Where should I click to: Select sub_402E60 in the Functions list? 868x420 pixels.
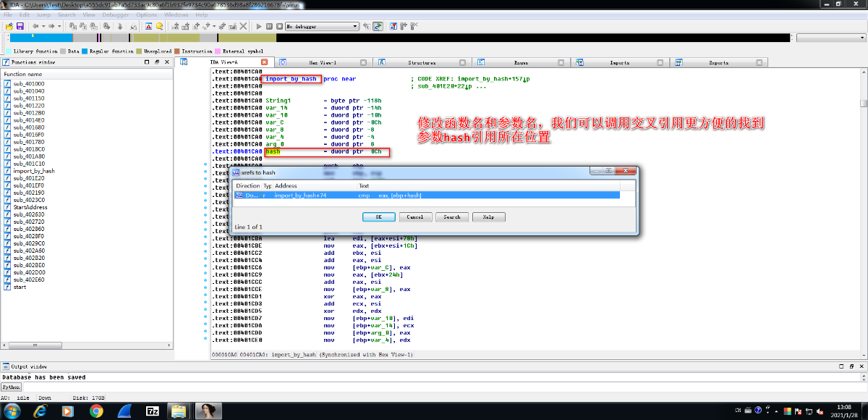point(29,280)
